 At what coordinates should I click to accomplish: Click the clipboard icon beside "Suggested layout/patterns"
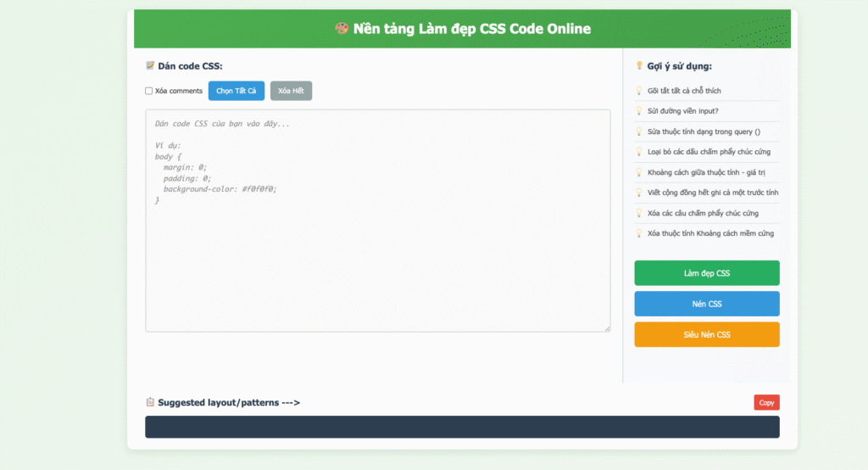pos(150,402)
